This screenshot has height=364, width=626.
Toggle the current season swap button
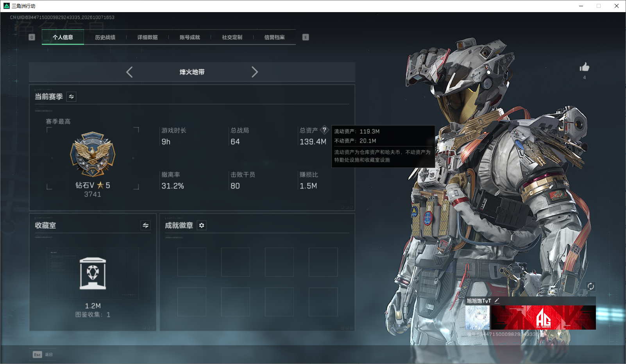[72, 96]
